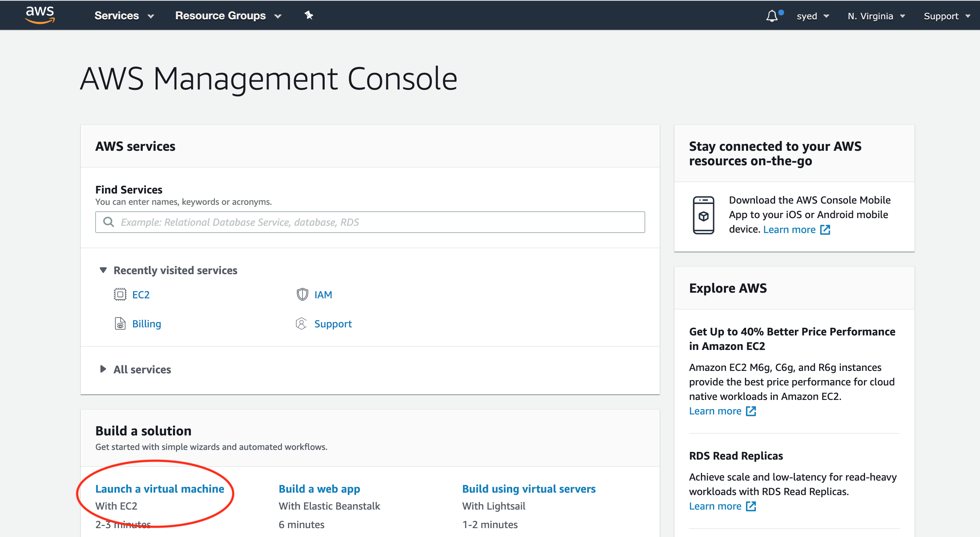Viewport: 980px width, 537px height.
Task: Click the 1-2 minutes text
Action: coord(490,525)
